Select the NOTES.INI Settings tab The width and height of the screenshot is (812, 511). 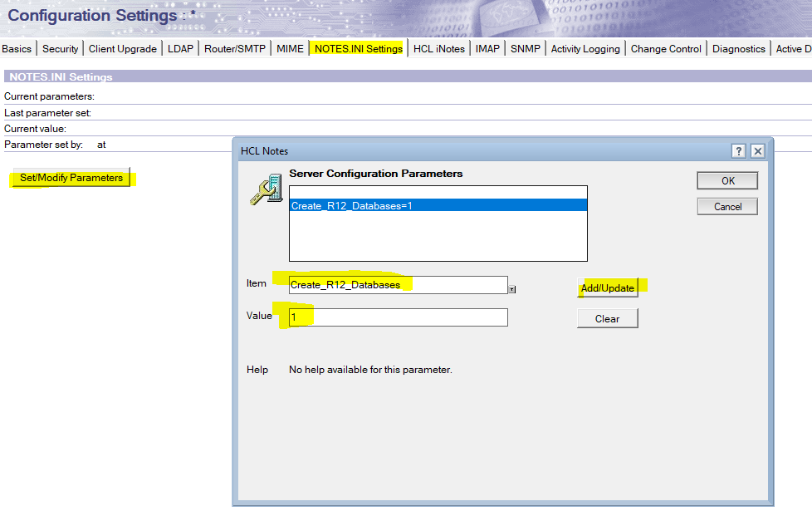(x=359, y=49)
